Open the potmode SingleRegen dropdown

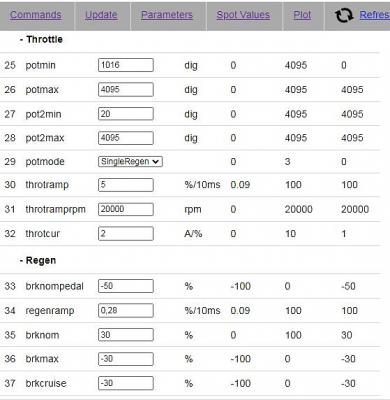[x=130, y=162]
